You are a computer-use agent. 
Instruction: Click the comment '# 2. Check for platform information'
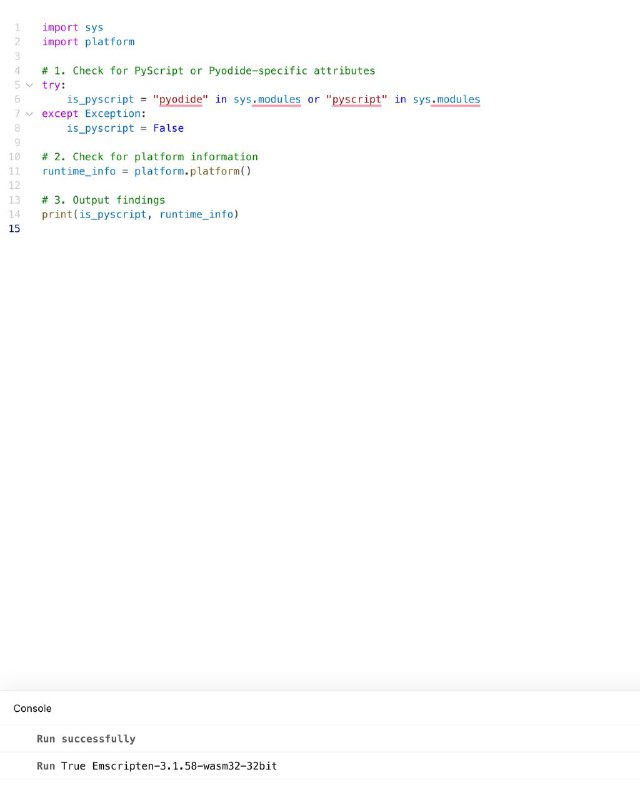pyautogui.click(x=150, y=157)
